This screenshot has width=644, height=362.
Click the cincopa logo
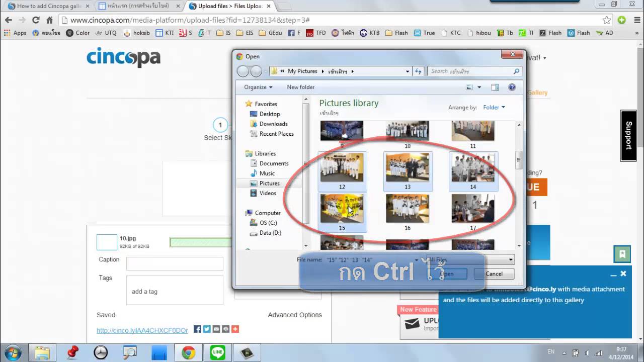123,58
